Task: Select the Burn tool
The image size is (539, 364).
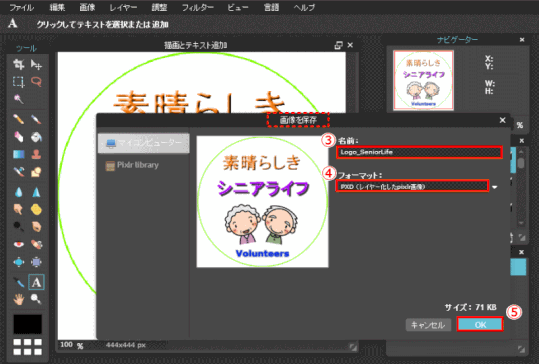Action: pos(36,227)
